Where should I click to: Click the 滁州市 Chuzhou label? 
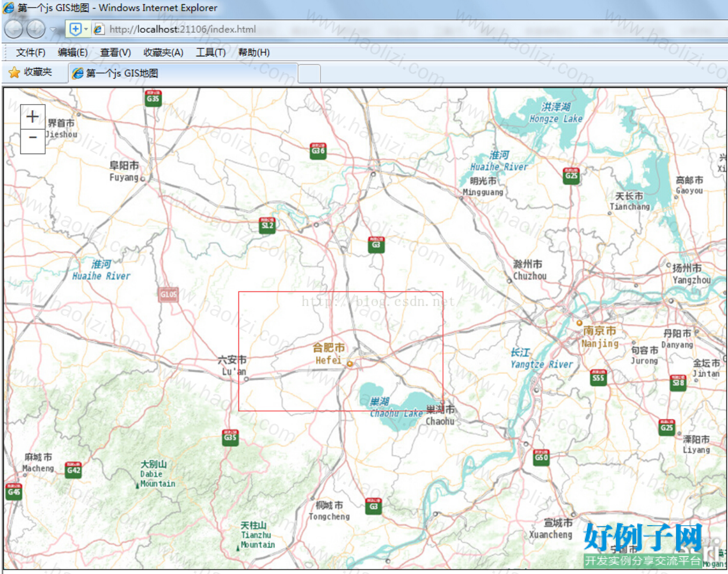coord(529,270)
